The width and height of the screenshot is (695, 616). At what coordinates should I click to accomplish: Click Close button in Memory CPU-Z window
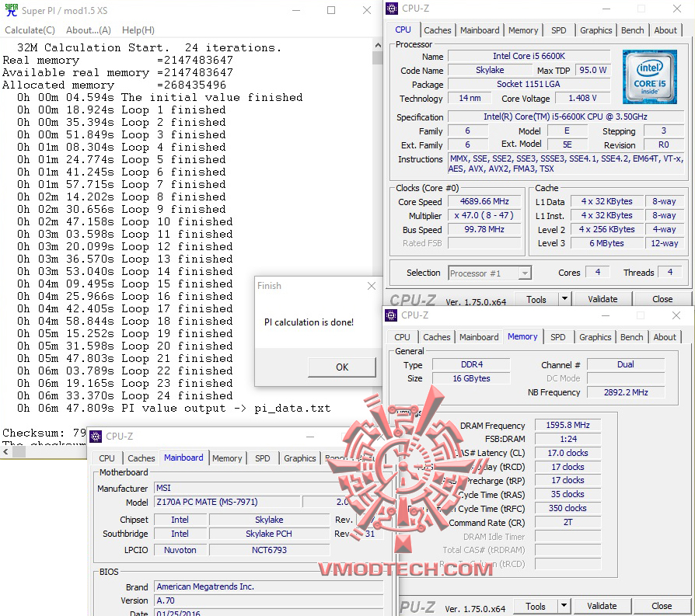pos(662,606)
